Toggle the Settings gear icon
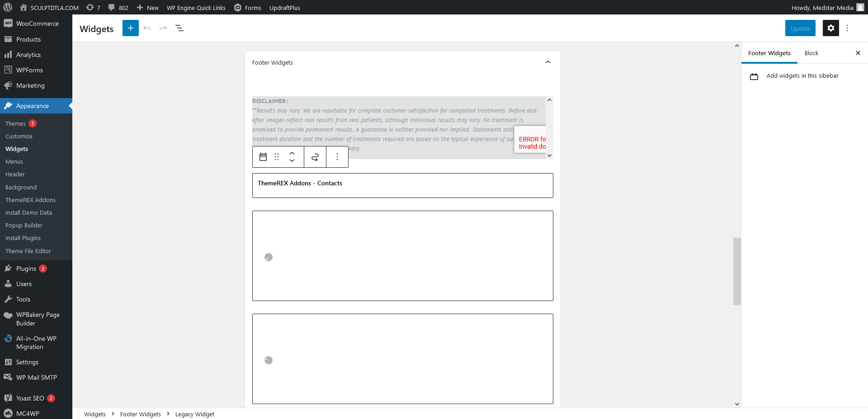868x419 pixels. click(x=831, y=28)
